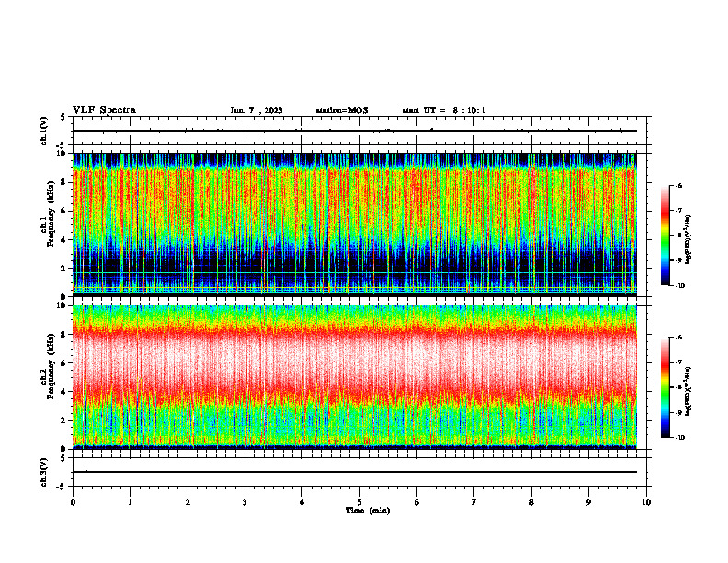The width and height of the screenshot is (728, 563).
Task: Click the "ch.3(V)" axis label of the bottom strip
Action: pos(44,472)
